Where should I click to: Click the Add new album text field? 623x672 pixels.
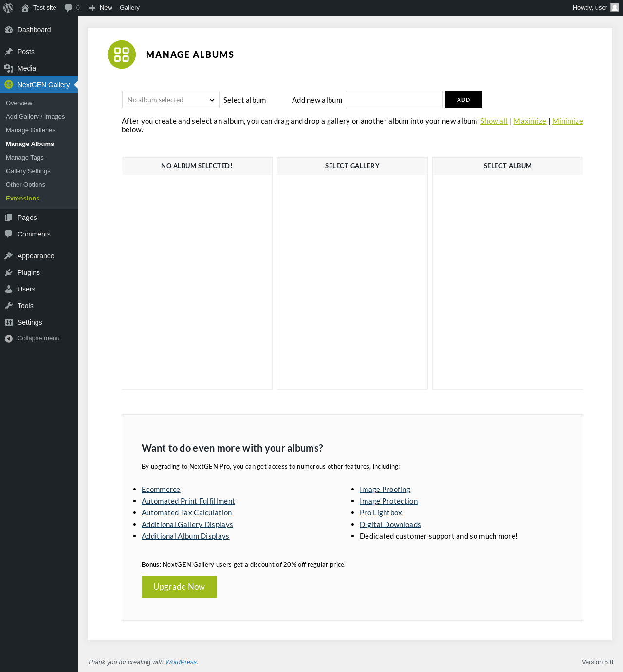point(394,100)
